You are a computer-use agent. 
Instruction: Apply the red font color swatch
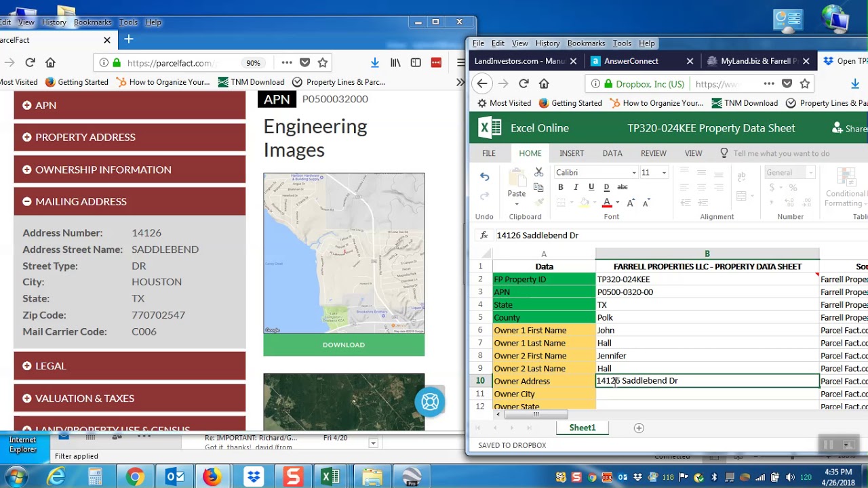point(607,203)
